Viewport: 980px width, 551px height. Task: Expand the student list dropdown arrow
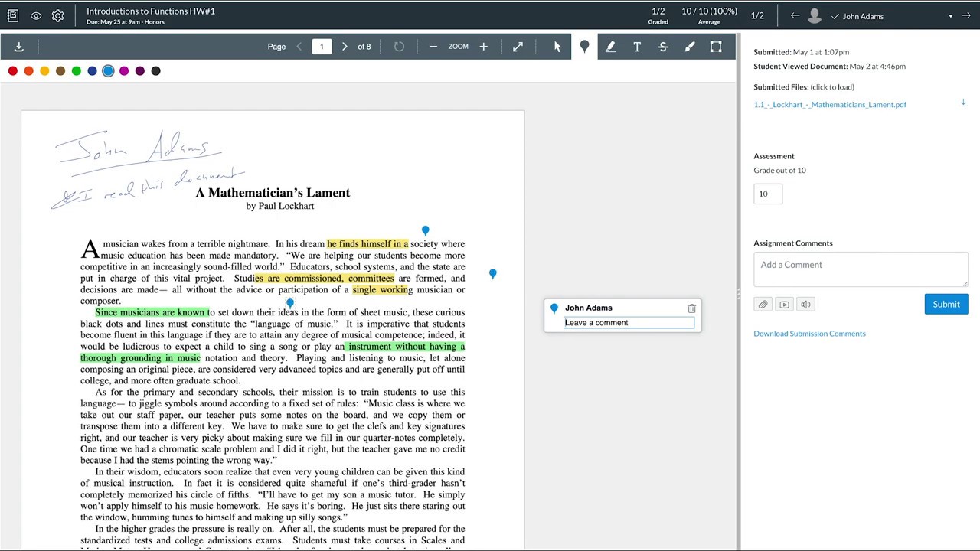(951, 16)
